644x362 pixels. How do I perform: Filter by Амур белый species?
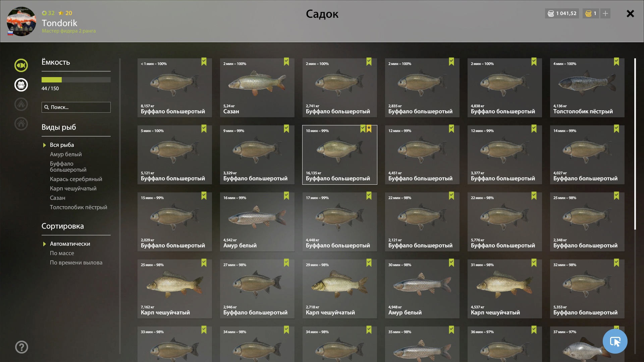pyautogui.click(x=66, y=154)
